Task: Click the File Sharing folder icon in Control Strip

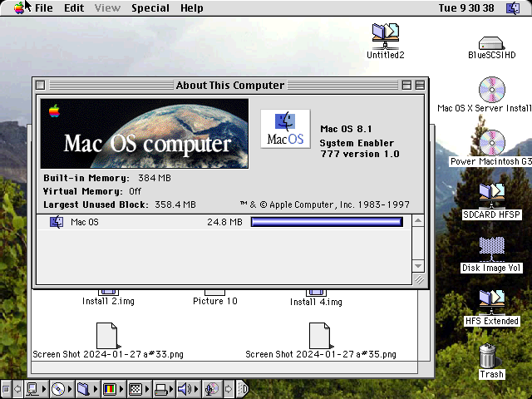Action: pos(84,389)
